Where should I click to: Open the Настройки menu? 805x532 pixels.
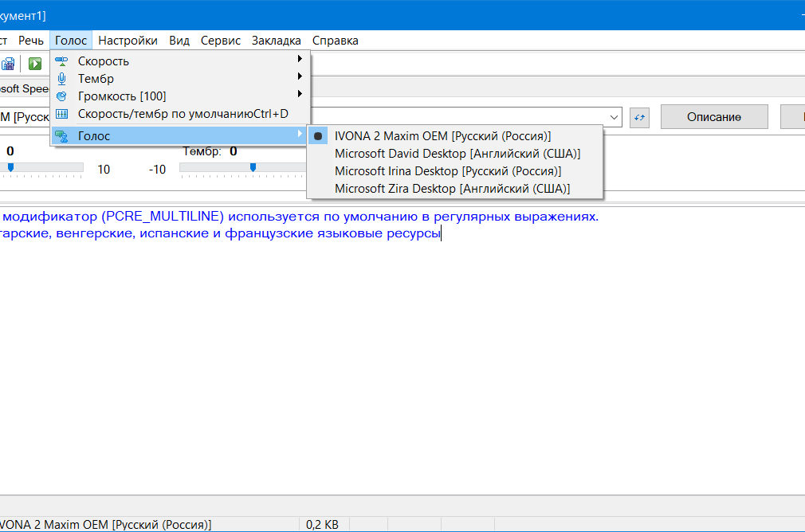[x=128, y=41]
